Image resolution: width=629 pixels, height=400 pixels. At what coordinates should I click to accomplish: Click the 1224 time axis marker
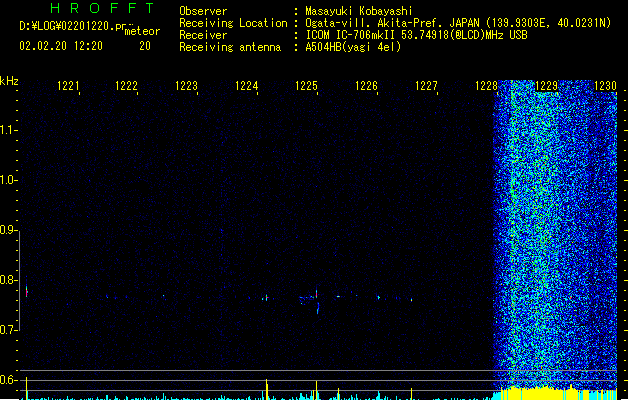click(246, 86)
